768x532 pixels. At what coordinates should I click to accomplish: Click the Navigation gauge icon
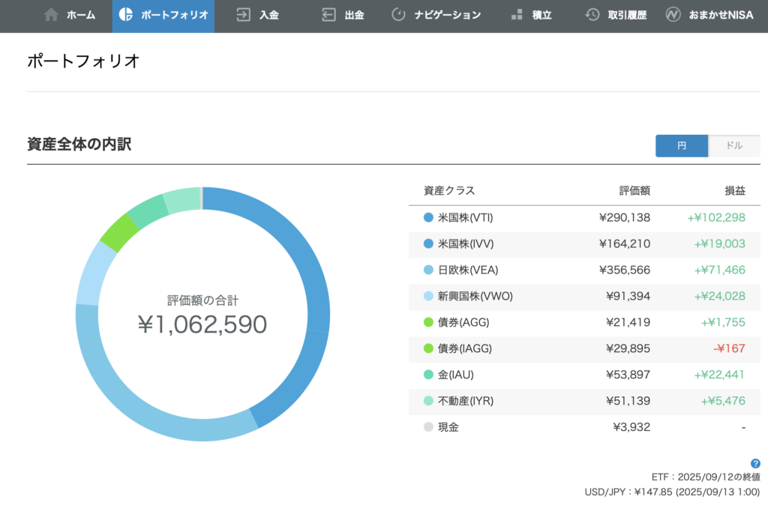(398, 15)
